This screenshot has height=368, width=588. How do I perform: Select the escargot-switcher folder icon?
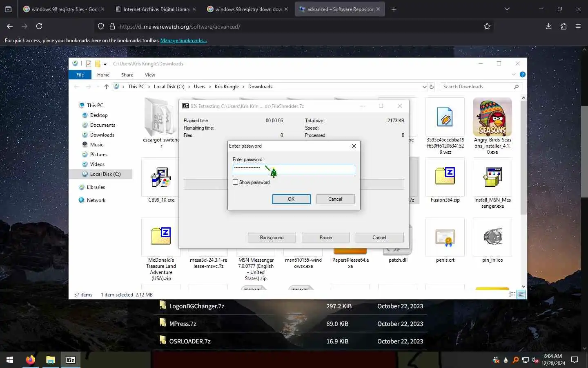[161, 117]
